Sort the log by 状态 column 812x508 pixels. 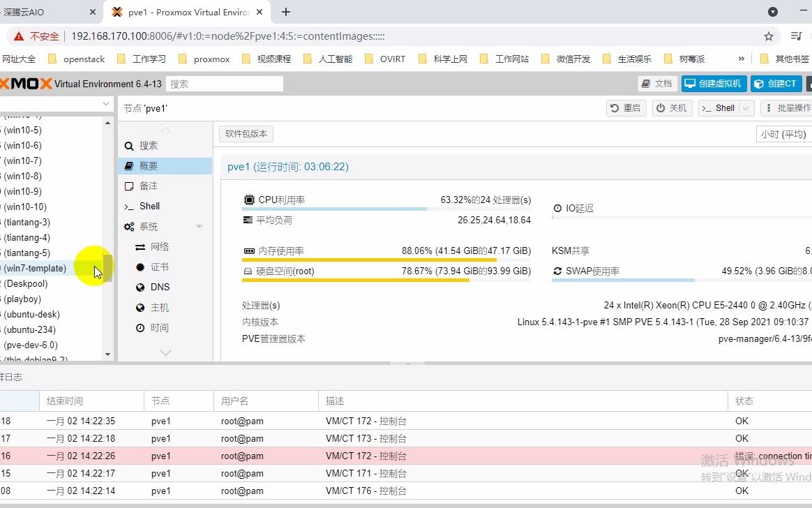click(x=770, y=401)
